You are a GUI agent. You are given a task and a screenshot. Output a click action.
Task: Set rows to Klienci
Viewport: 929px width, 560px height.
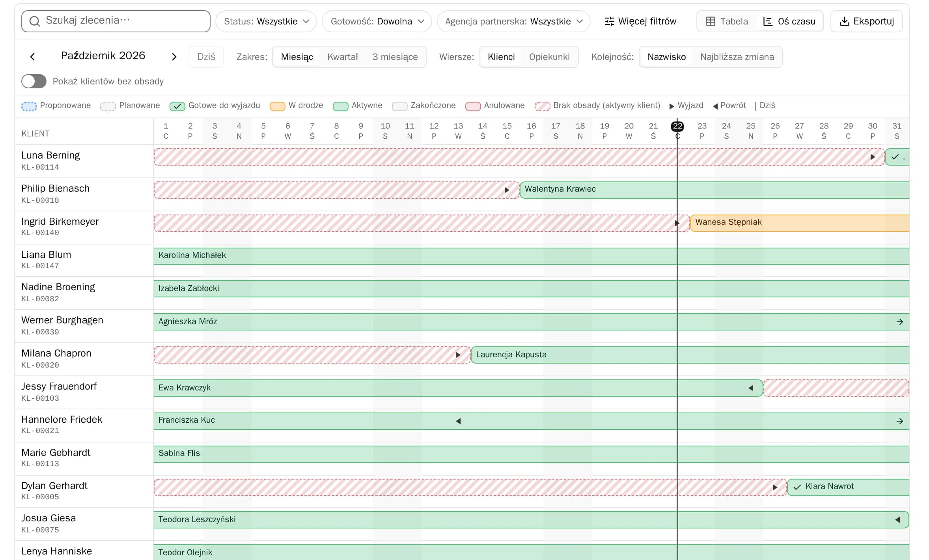click(x=501, y=57)
